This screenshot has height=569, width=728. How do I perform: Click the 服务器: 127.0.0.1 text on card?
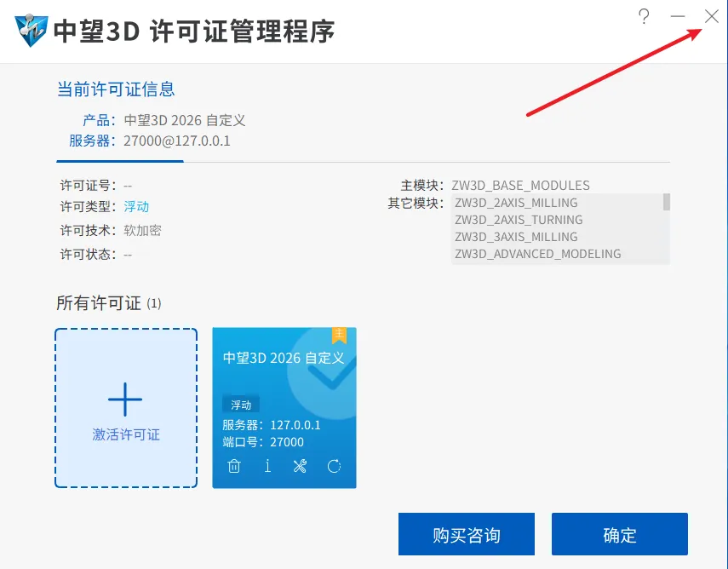coord(271,425)
